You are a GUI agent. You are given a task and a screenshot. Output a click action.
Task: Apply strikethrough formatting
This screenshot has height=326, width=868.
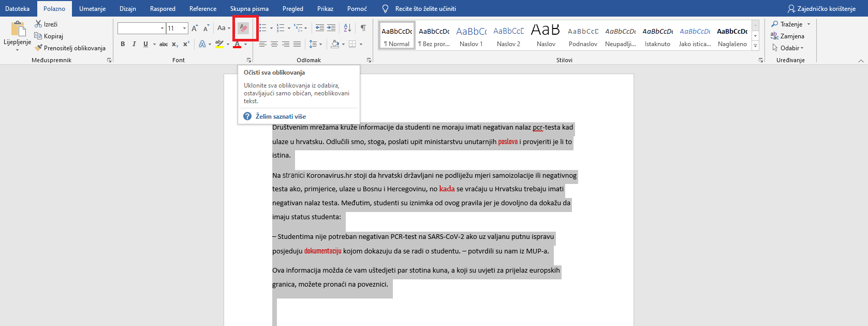tap(164, 44)
